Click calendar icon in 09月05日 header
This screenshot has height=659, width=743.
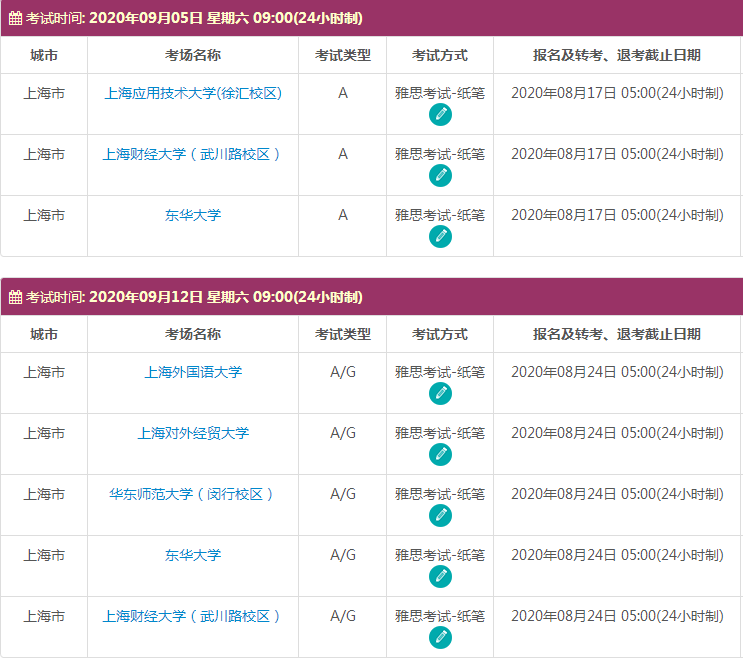pos(15,18)
